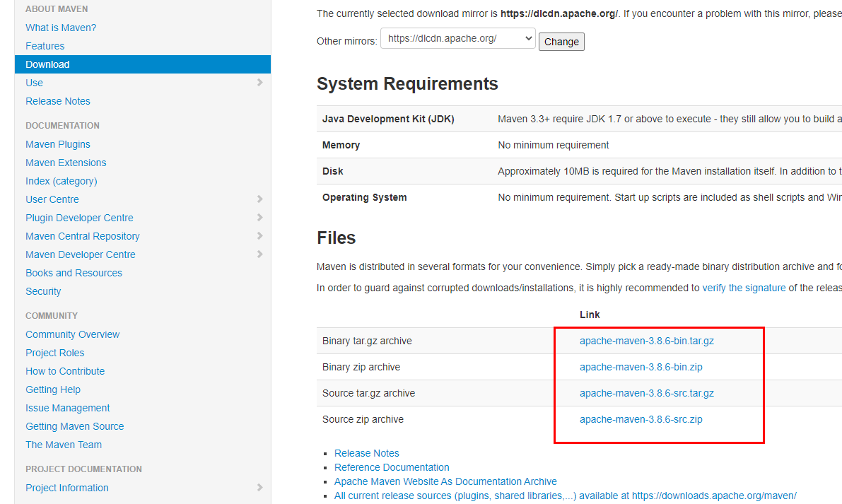Download apache-maven-3.8.6-bin.zip
The image size is (842, 504).
[641, 367]
